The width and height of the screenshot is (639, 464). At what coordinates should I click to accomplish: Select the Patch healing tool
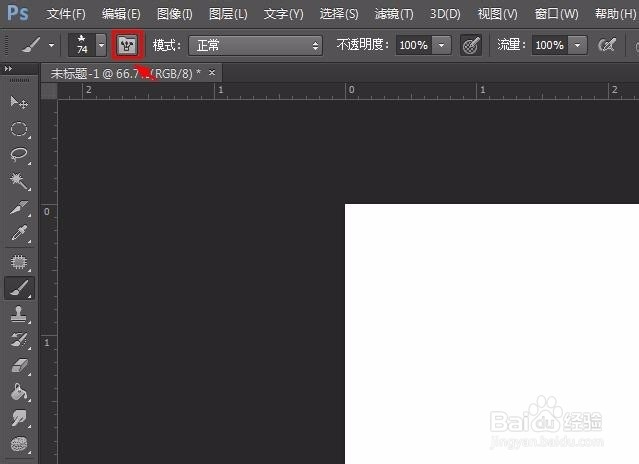click(19, 262)
